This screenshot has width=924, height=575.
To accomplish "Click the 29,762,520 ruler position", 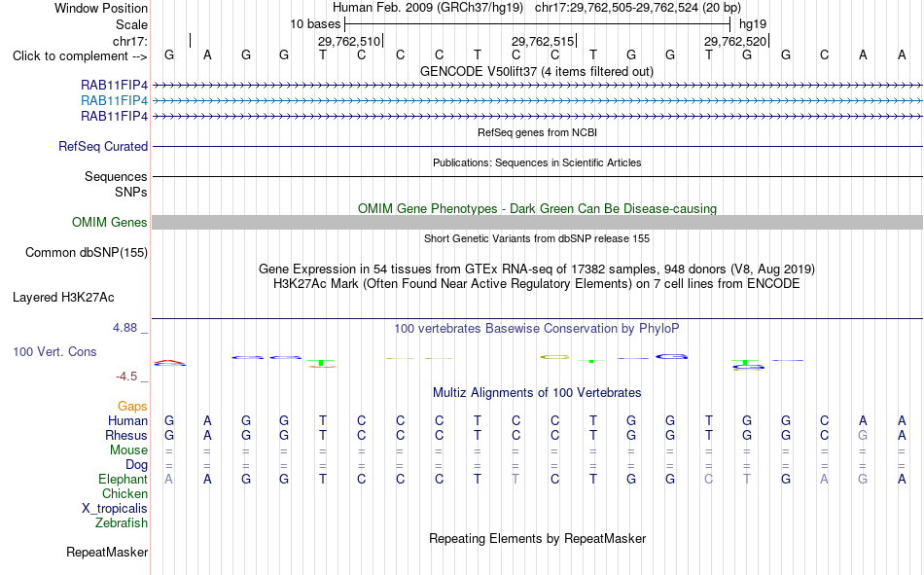I will [735, 41].
